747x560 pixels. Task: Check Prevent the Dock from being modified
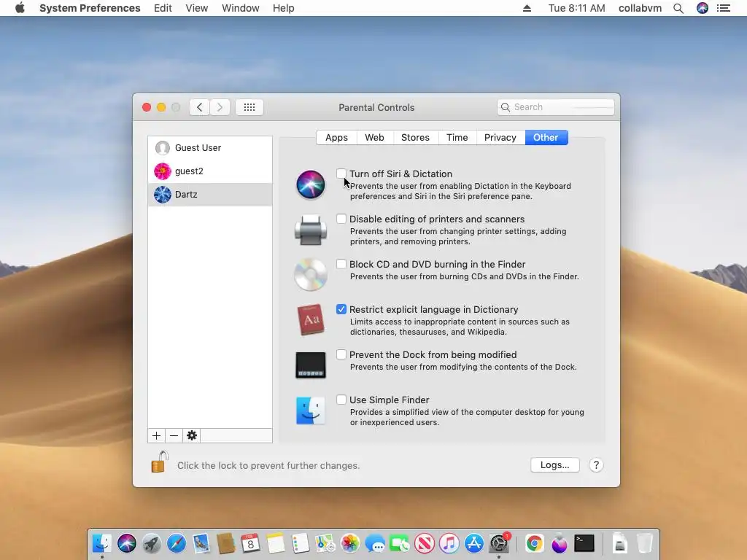[341, 354]
